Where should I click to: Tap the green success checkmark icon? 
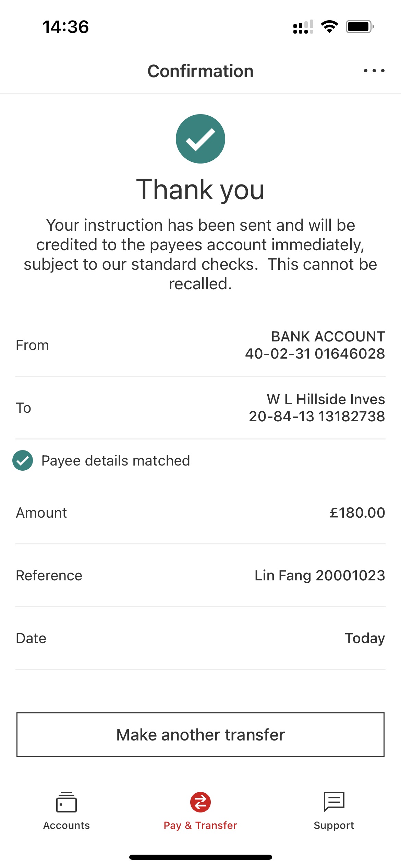pos(200,139)
